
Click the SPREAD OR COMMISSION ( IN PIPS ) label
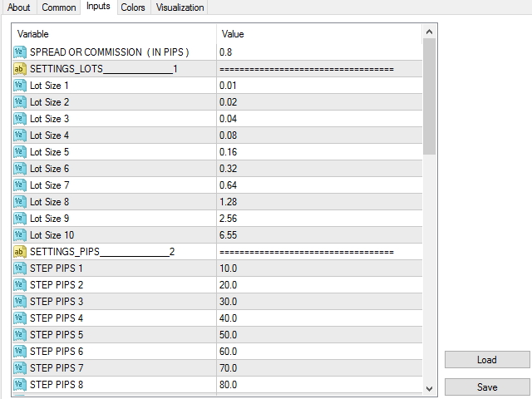109,52
